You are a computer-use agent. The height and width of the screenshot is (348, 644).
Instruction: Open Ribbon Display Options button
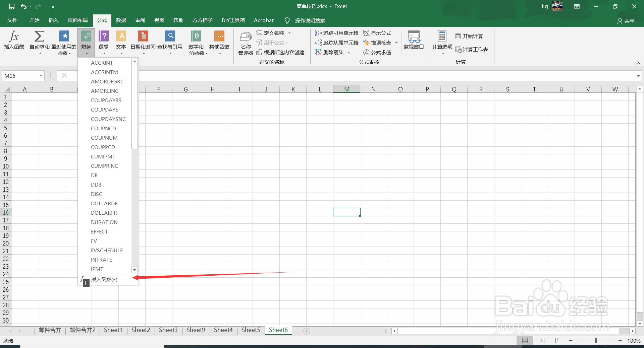tap(577, 6)
